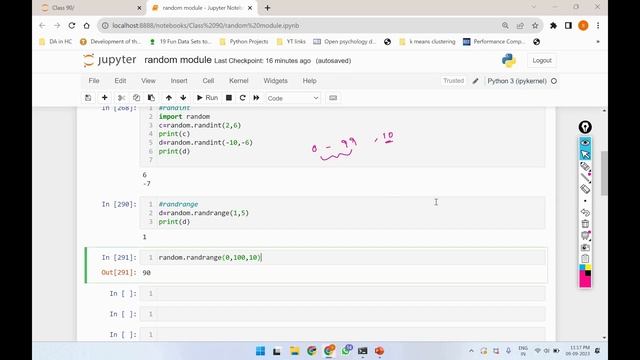This screenshot has height=360, width=640.
Task: Click the empty cell below Out[291]
Action: point(342,293)
